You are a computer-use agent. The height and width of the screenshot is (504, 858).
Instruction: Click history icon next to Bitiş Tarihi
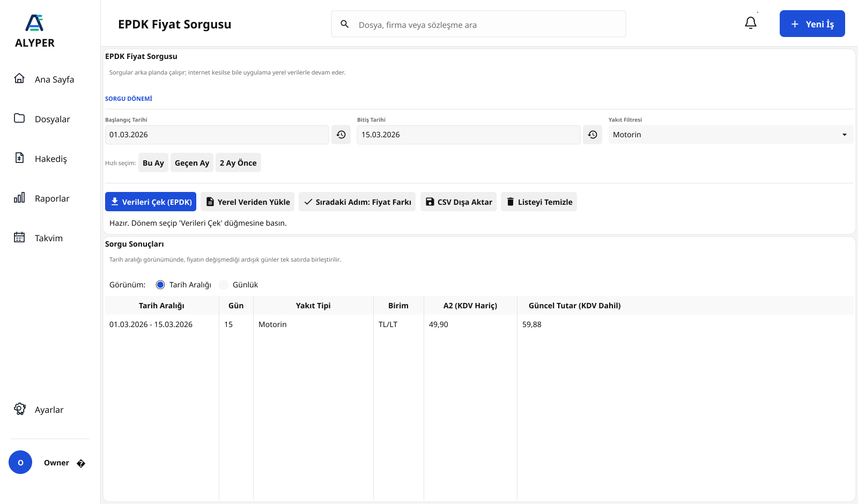tap(593, 135)
